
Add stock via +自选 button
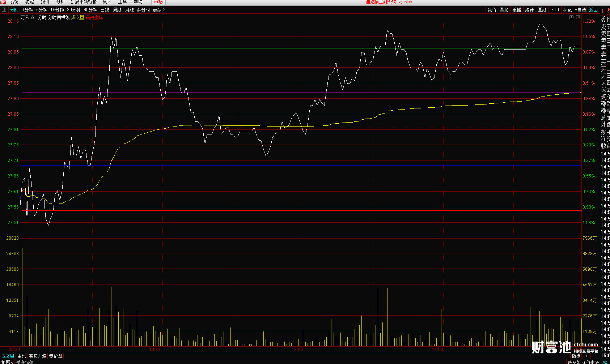tap(580, 10)
